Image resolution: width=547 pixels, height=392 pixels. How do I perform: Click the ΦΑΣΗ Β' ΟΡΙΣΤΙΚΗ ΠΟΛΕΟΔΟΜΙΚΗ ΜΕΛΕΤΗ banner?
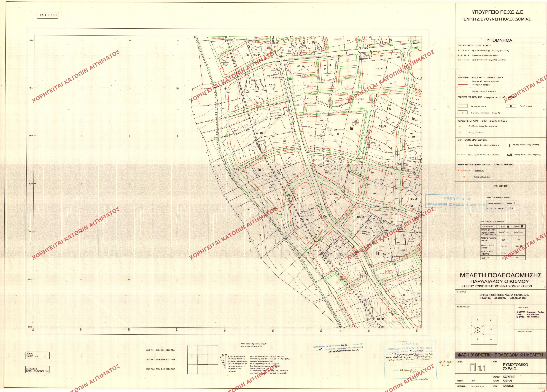click(x=501, y=355)
